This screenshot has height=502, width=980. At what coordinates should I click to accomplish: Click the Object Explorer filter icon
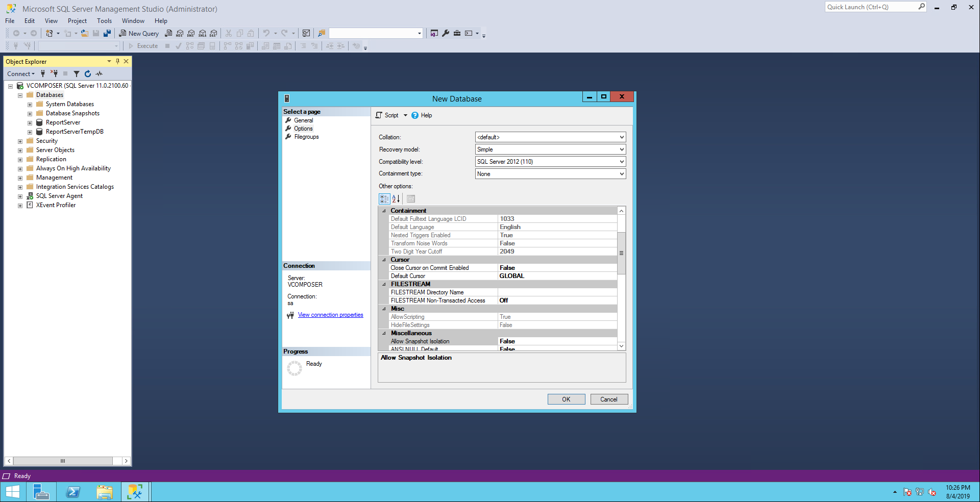(x=77, y=74)
